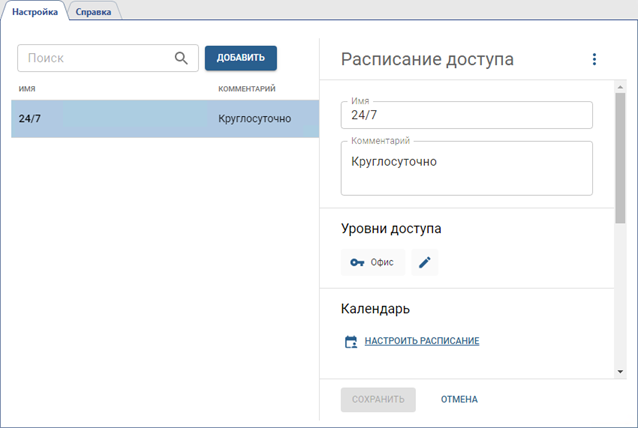Click the pencil icon to edit access levels
The width and height of the screenshot is (638, 428).
click(x=425, y=262)
